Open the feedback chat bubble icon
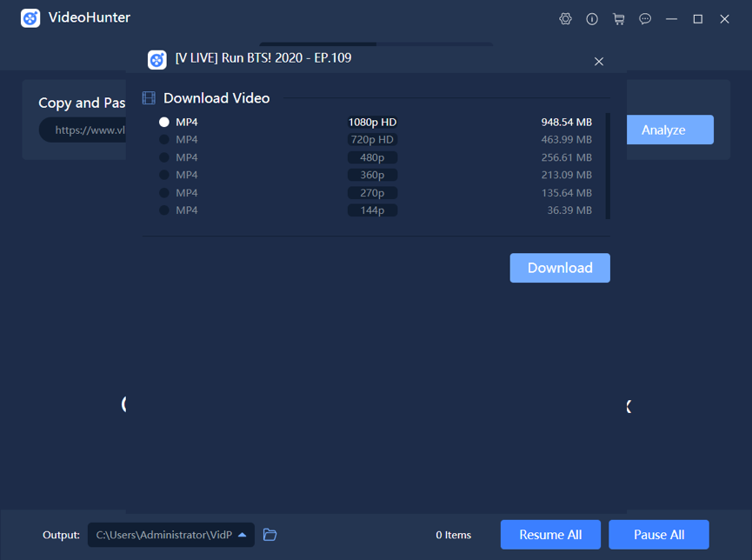The image size is (752, 560). pos(645,19)
